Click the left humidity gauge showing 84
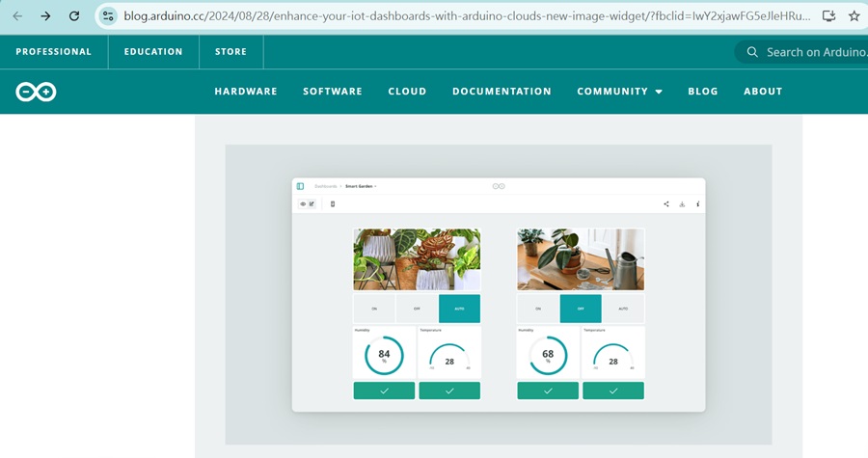Viewport: 868px width, 458px height. pyautogui.click(x=384, y=355)
